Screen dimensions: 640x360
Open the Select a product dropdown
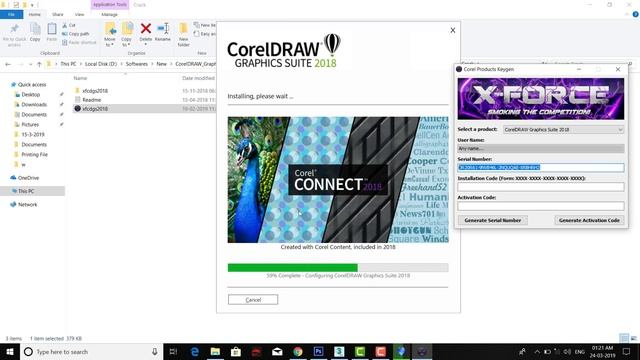563,129
